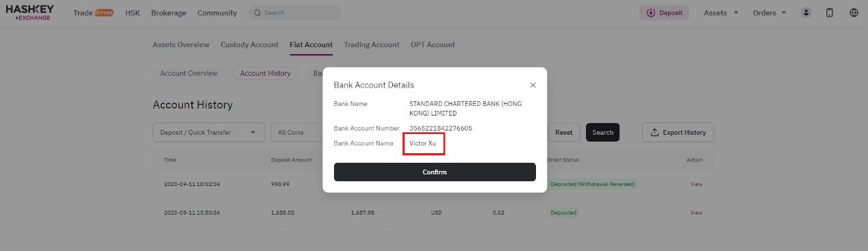
Task: Expand the Orders dropdown menu
Action: coord(769,13)
